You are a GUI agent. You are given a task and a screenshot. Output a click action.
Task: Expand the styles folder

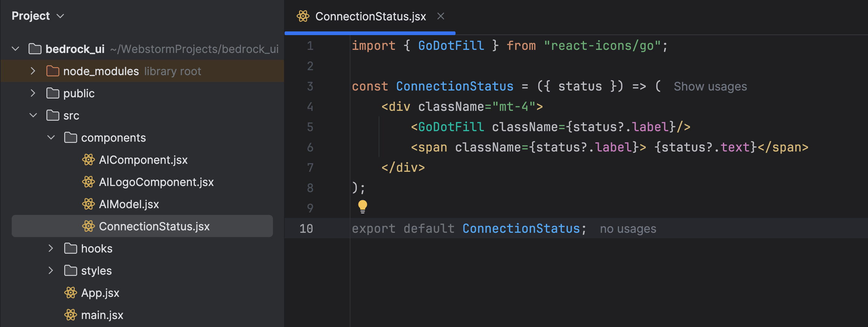(x=50, y=271)
